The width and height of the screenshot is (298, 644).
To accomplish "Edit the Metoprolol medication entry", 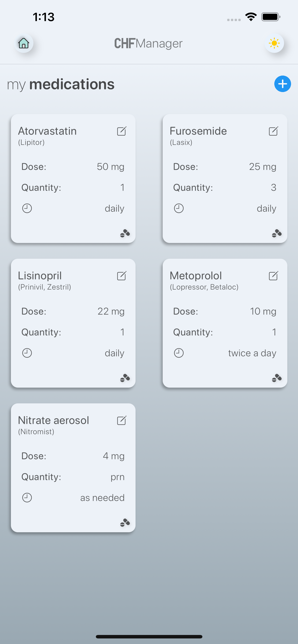I will click(x=273, y=276).
